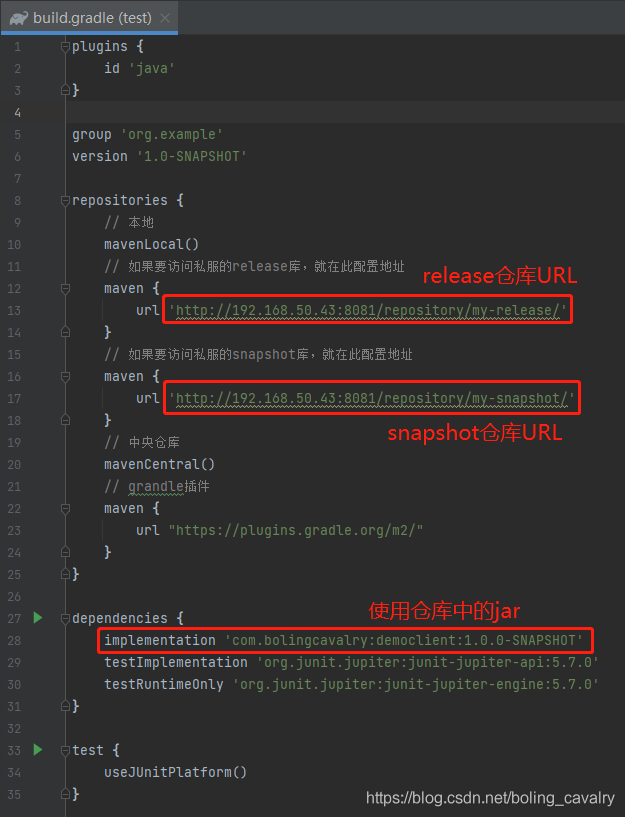Collapse the dependencies block fold marker
Image resolution: width=625 pixels, height=817 pixels.
(x=65, y=618)
